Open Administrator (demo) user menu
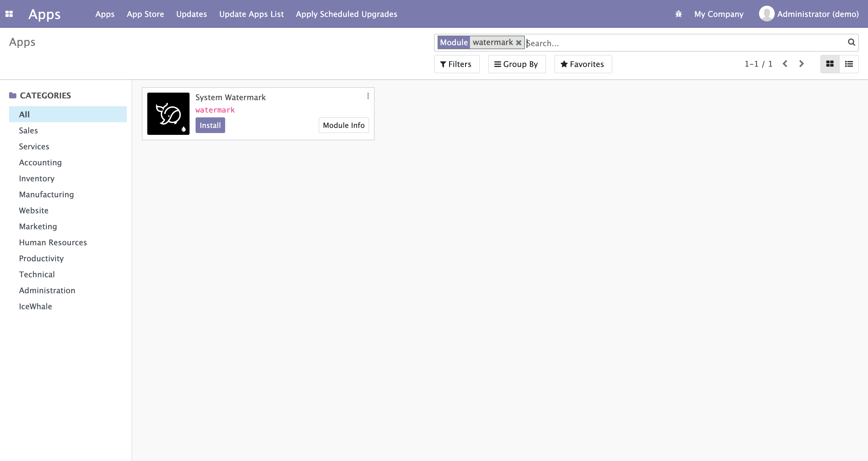The height and width of the screenshot is (461, 868). (808, 14)
